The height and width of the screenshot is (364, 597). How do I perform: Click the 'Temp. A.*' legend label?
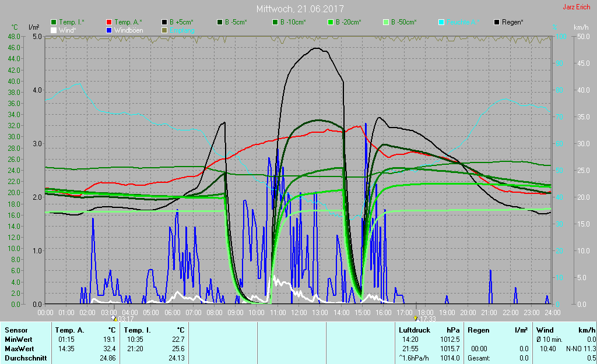coord(128,22)
